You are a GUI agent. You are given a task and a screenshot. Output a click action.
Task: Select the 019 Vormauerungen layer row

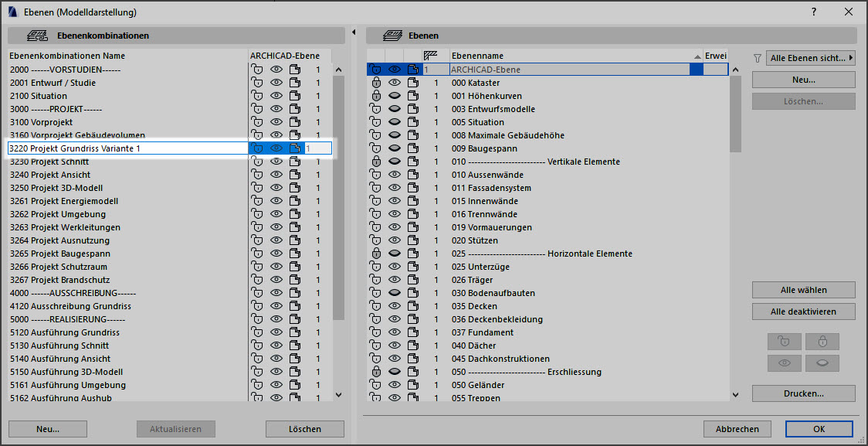548,227
